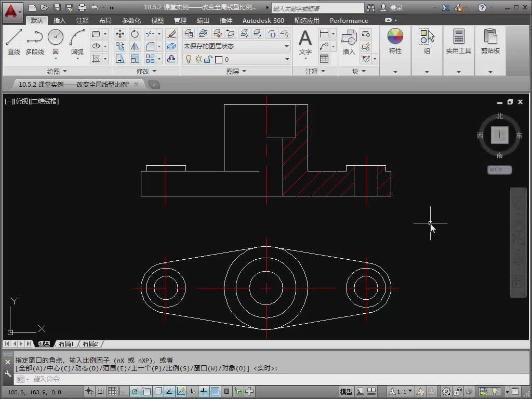Image resolution: width=532 pixels, height=399 pixels.
Task: Click the search box 键入关键字或短语
Action: pos(318,8)
